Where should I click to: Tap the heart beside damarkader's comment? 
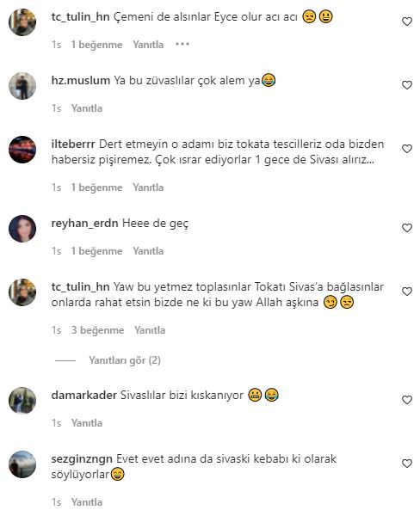click(x=406, y=400)
